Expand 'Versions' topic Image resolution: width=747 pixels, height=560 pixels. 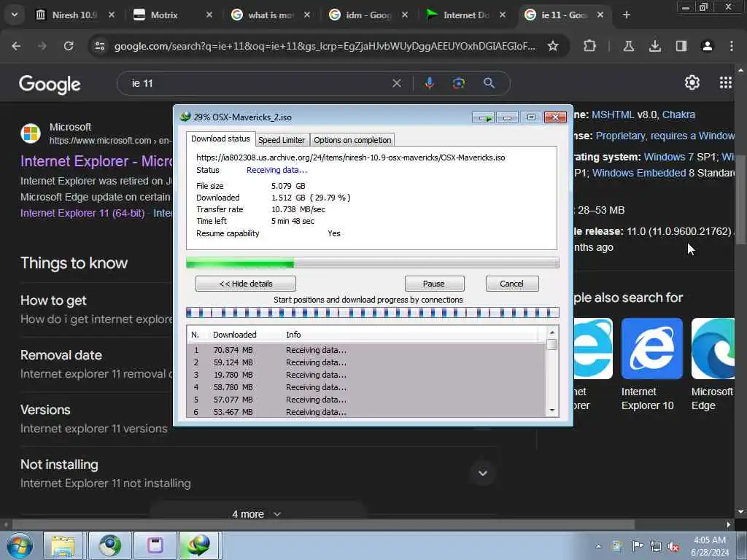[98, 419]
